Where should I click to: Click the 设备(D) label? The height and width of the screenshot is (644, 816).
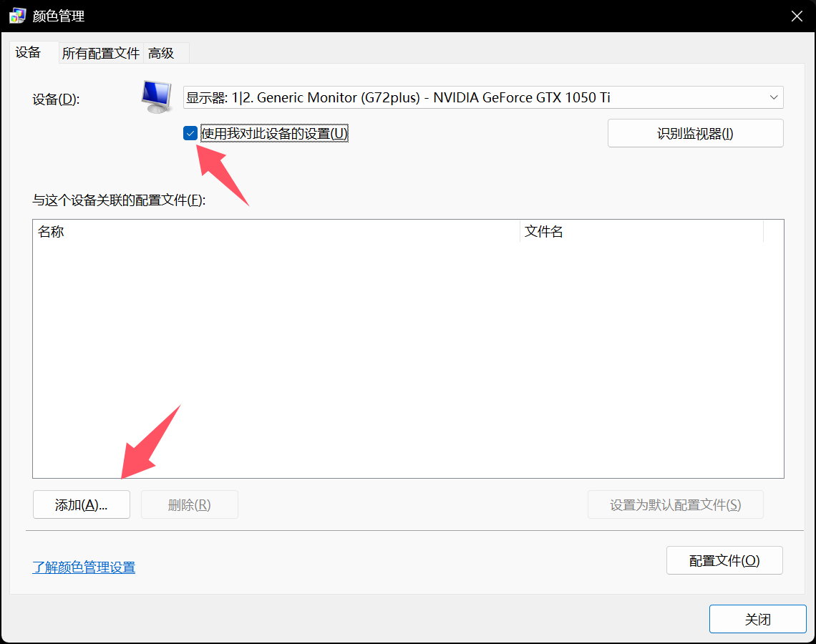(56, 99)
